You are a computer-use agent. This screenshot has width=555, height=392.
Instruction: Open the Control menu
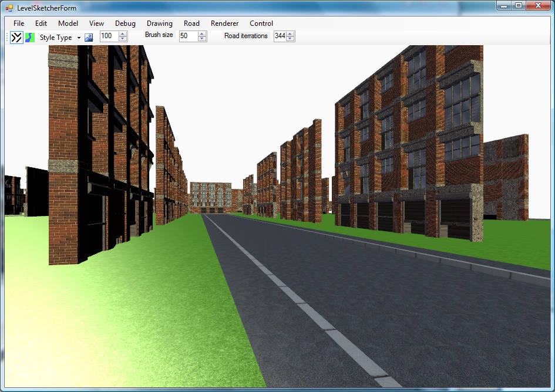pyautogui.click(x=261, y=23)
